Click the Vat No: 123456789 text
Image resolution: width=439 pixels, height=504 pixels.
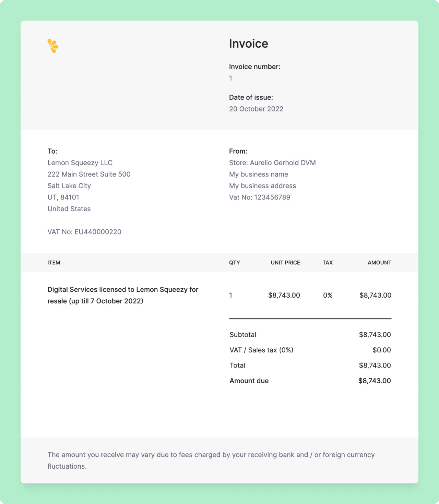point(260,197)
